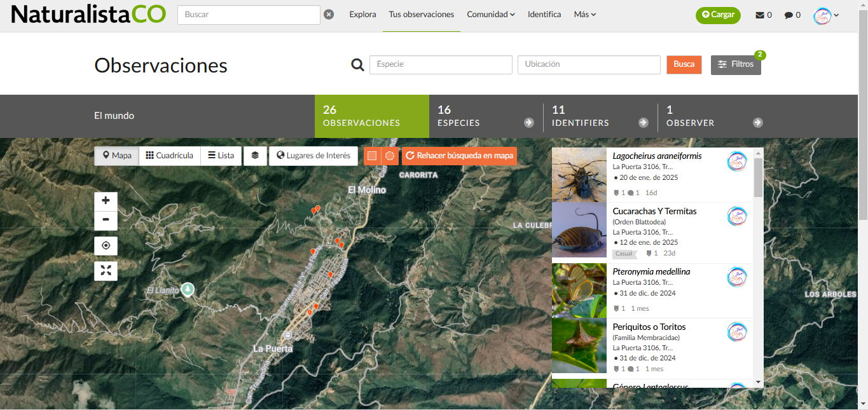This screenshot has height=410, width=868.
Task: Open Tus observaciones page
Action: pos(421,15)
